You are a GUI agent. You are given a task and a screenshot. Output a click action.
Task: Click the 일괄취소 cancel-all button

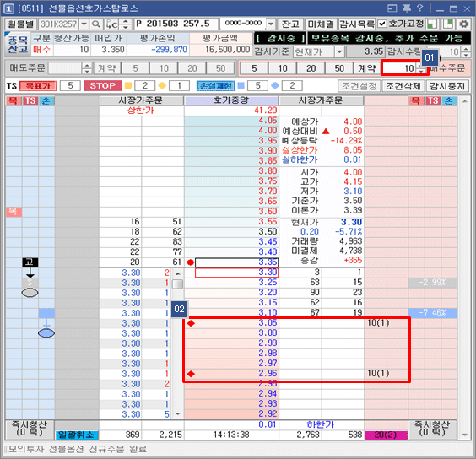[77, 435]
